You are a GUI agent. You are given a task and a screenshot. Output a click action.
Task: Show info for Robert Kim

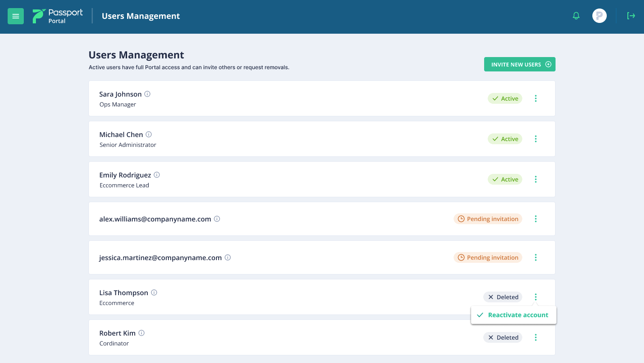[x=141, y=333]
